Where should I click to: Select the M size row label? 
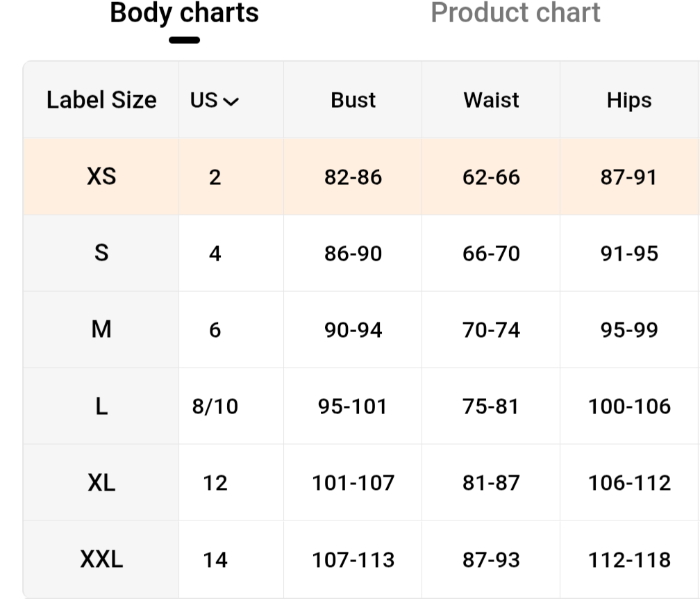[101, 329]
